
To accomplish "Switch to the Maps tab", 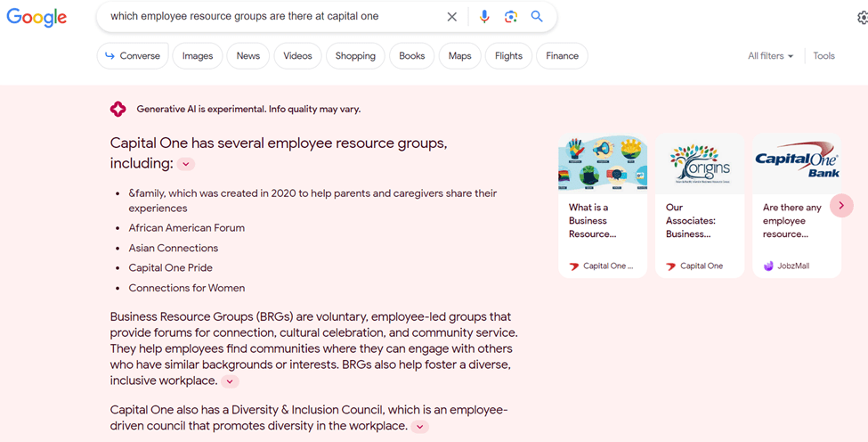I will [x=460, y=56].
